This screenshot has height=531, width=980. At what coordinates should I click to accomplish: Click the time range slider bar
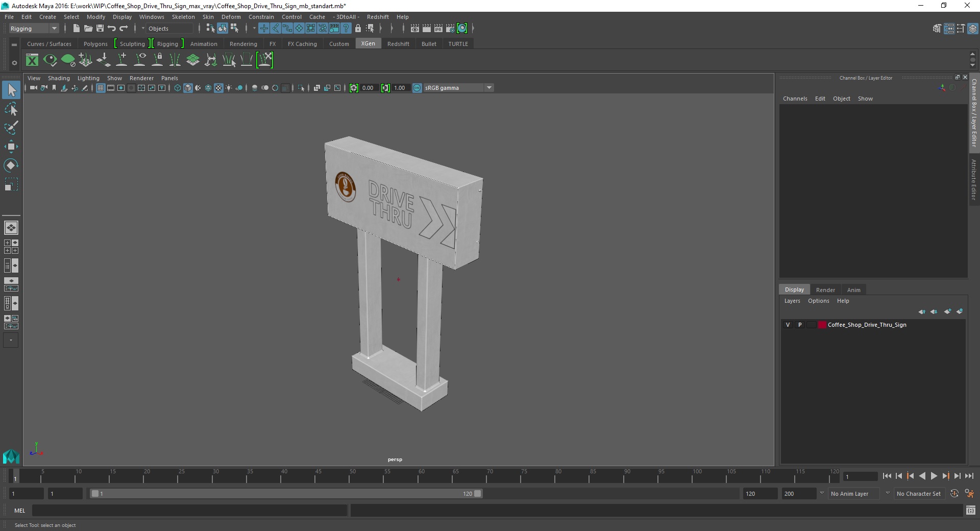point(286,494)
